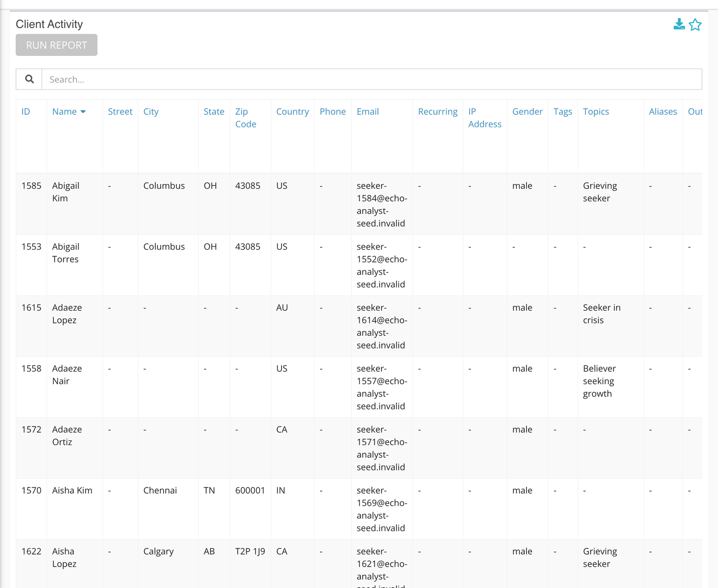718x588 pixels.
Task: Click the seeker-1584 email cell
Action: point(382,205)
